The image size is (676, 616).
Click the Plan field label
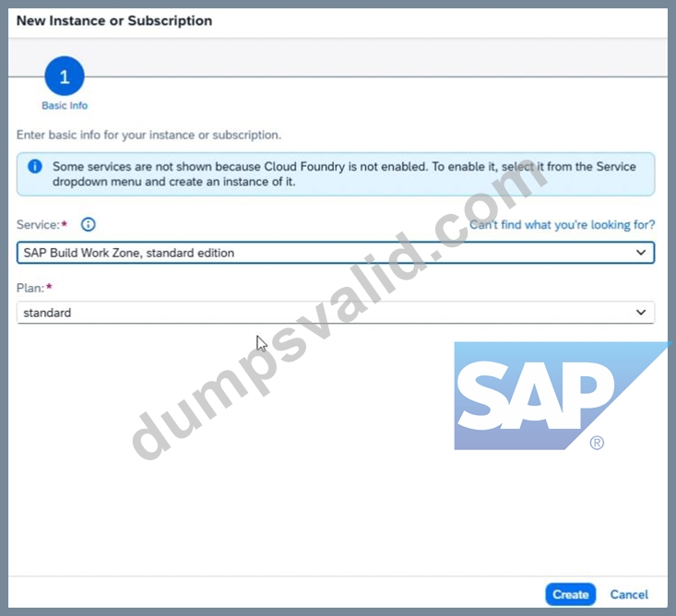30,288
